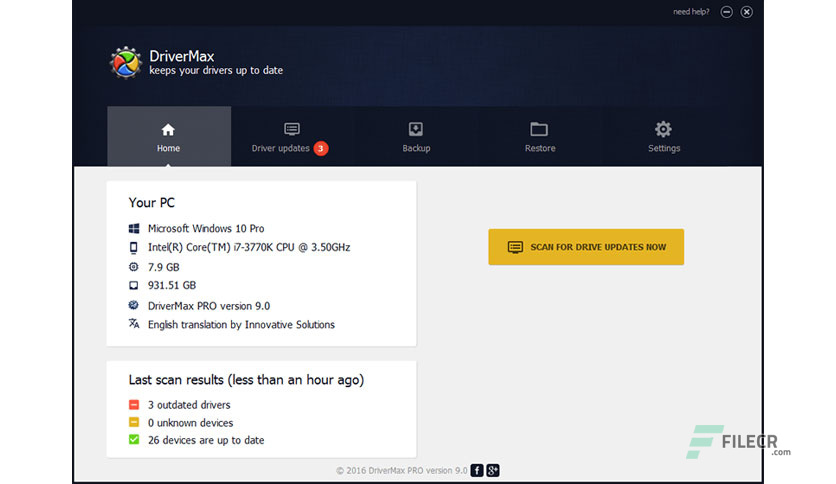
Task: Click the Windows logo beside OS name
Action: pos(134,229)
